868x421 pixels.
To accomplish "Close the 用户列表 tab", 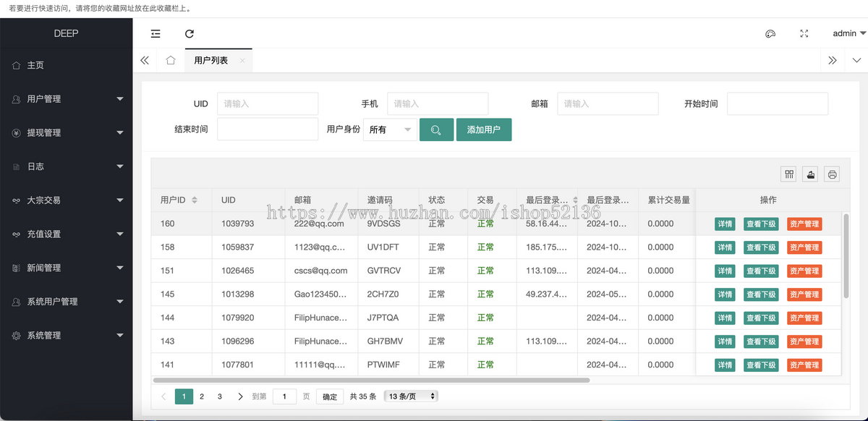I will click(242, 61).
